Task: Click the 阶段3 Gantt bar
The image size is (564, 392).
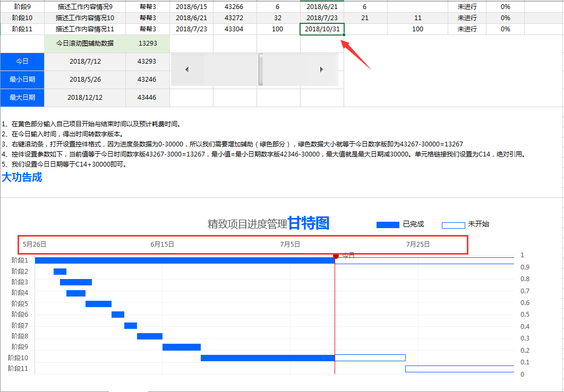Action: coord(76,282)
